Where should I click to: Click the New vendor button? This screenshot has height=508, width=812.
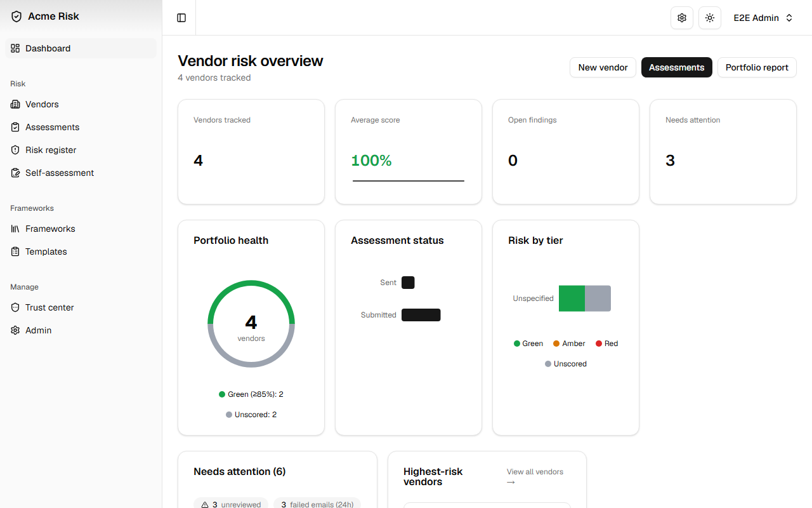click(x=603, y=67)
